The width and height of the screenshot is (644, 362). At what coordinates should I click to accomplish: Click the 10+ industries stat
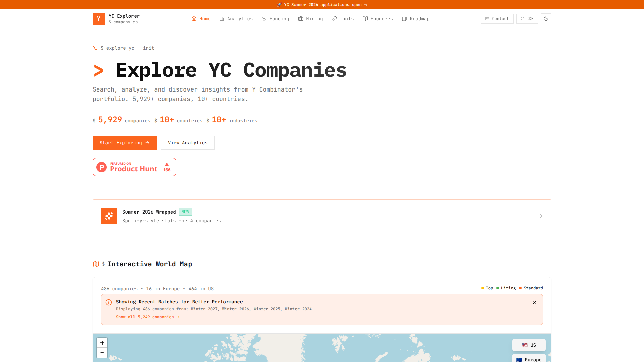(232, 120)
